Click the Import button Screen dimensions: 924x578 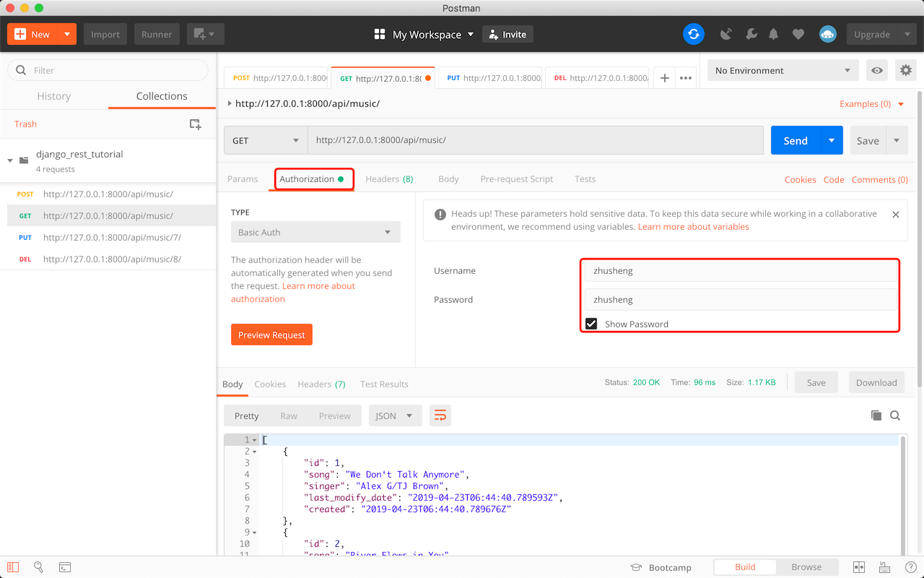(105, 34)
